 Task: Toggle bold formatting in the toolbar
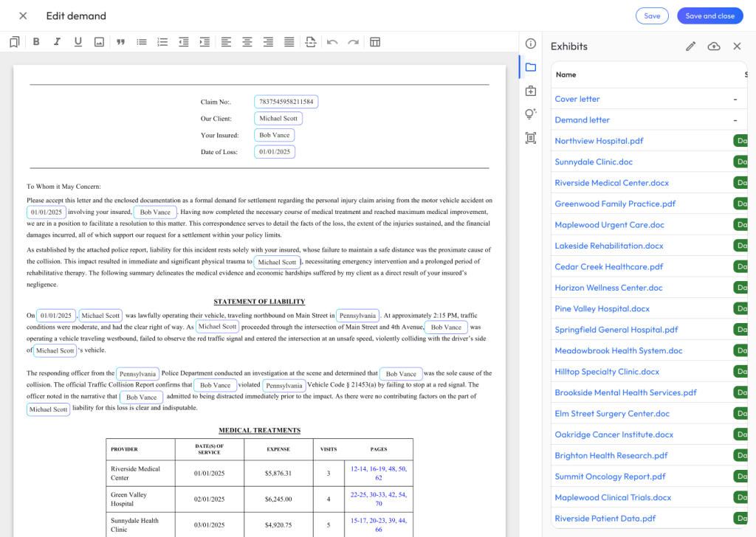point(36,42)
